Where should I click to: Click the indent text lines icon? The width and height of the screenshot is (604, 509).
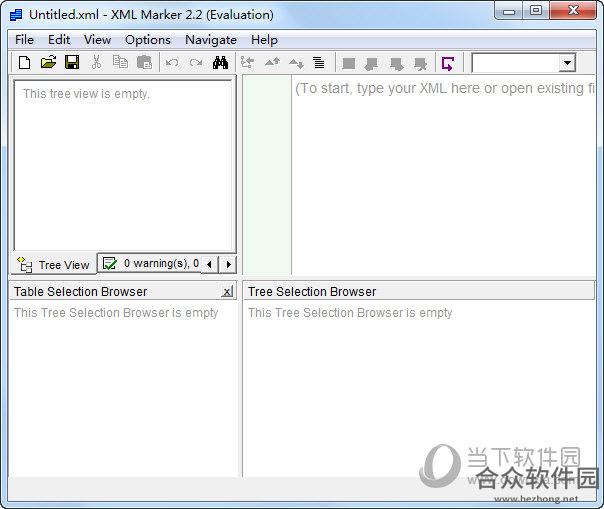click(319, 62)
